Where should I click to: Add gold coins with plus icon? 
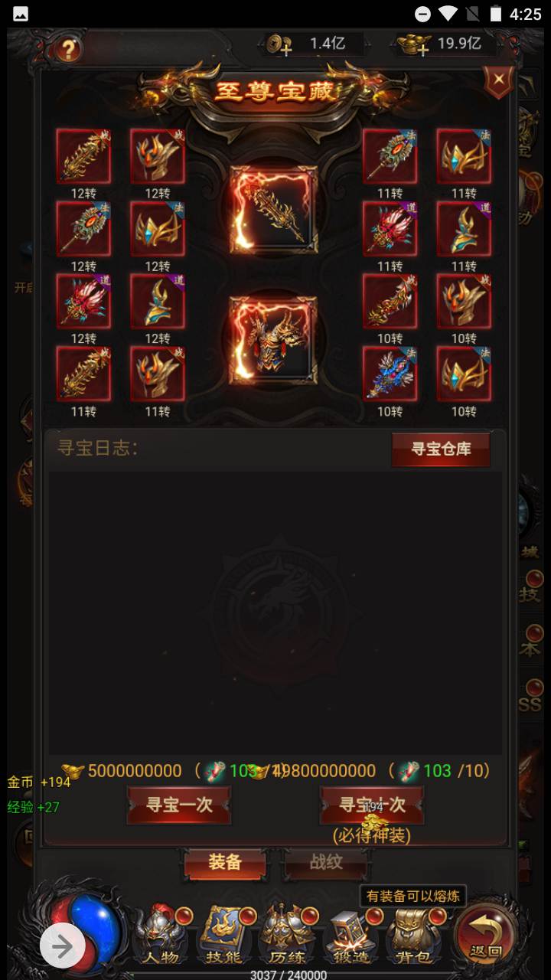click(280, 45)
